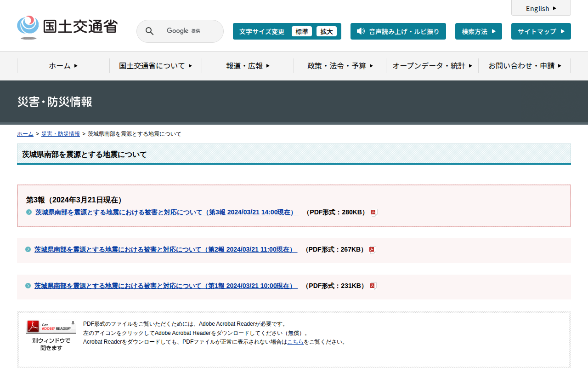Viewport: 588px width, 368px height.
Task: Click the magnifying glass search icon
Action: click(x=149, y=31)
